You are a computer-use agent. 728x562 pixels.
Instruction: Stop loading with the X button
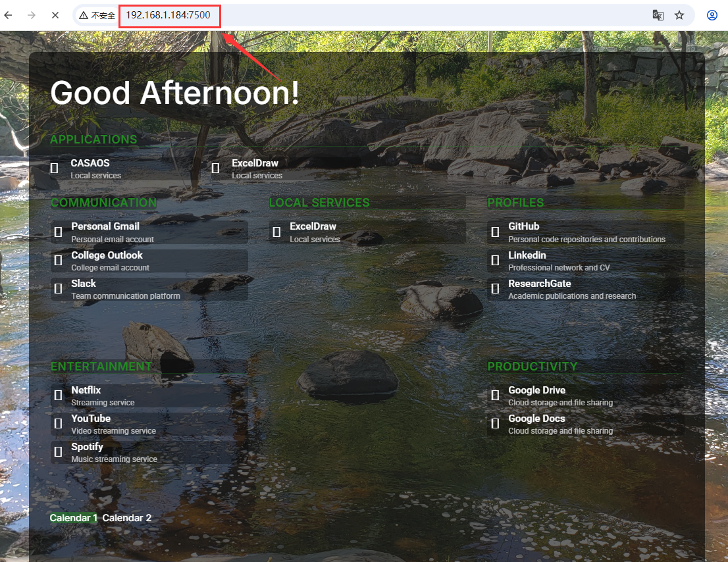(55, 15)
